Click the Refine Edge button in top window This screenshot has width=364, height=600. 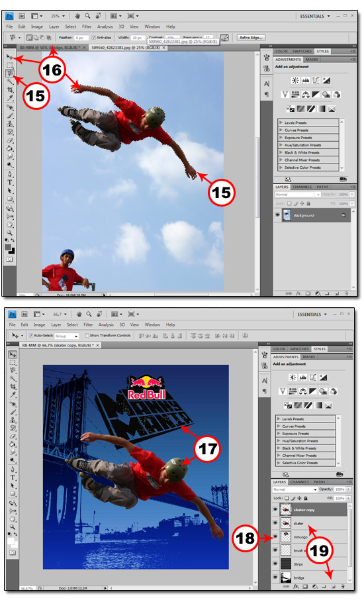[251, 38]
